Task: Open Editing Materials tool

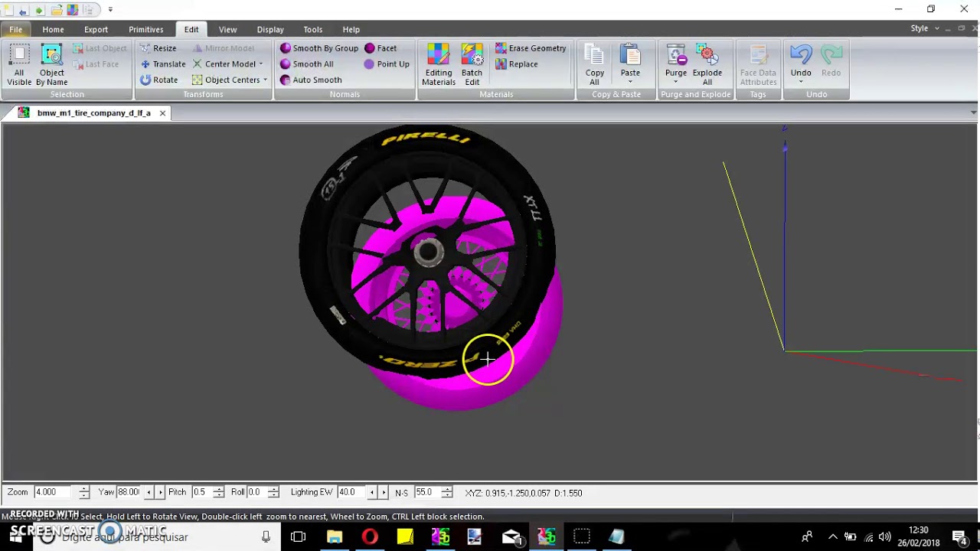Action: [439, 65]
